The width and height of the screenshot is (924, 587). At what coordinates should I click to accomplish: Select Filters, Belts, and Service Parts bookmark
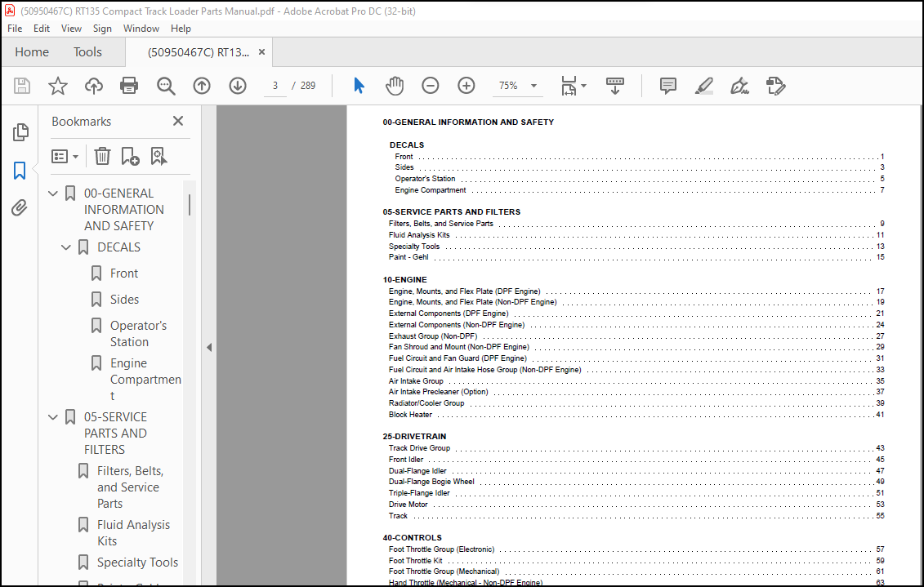click(130, 487)
